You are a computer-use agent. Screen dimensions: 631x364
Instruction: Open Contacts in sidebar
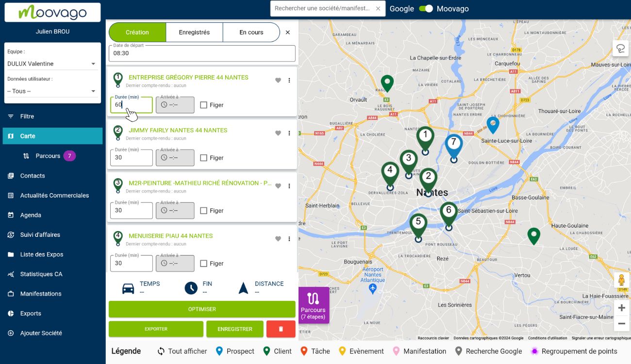[x=52, y=176]
